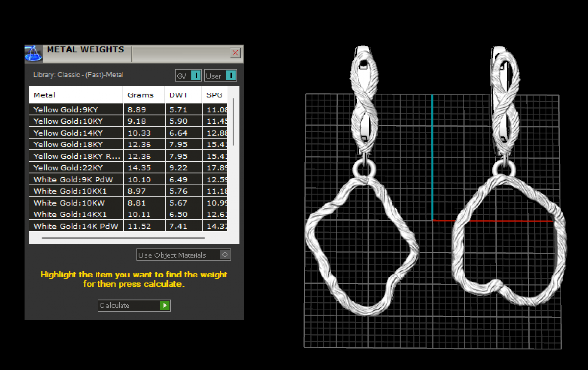The width and height of the screenshot is (588, 370).
Task: Click the 7.41 DWT value
Action: (x=178, y=226)
